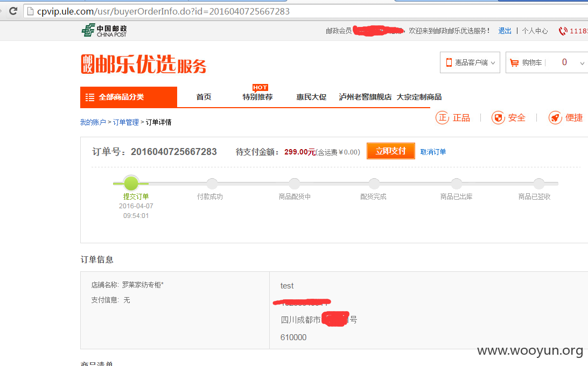This screenshot has height=366, width=588.
Task: Click the 商品已出库 progress step marker
Action: [x=457, y=184]
